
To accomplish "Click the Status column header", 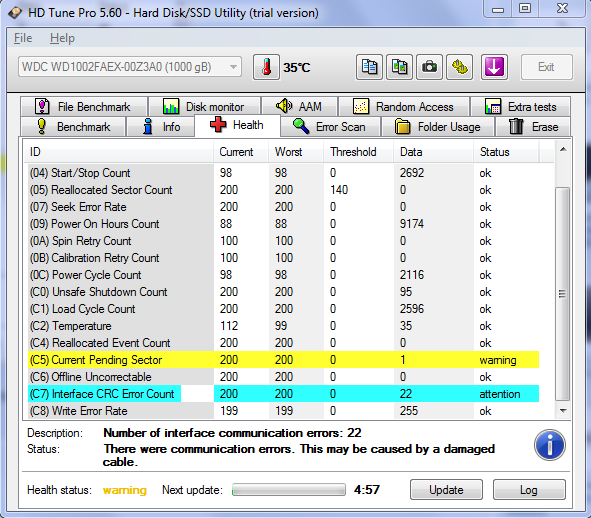I will click(x=506, y=152).
